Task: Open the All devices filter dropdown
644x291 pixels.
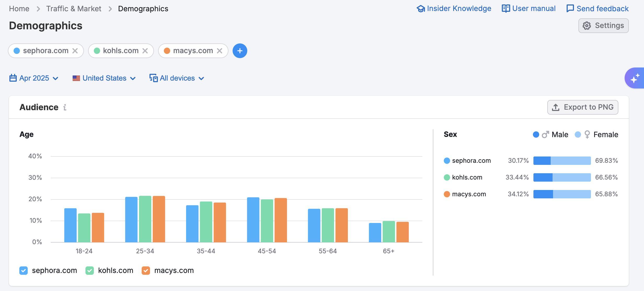Action: click(177, 78)
